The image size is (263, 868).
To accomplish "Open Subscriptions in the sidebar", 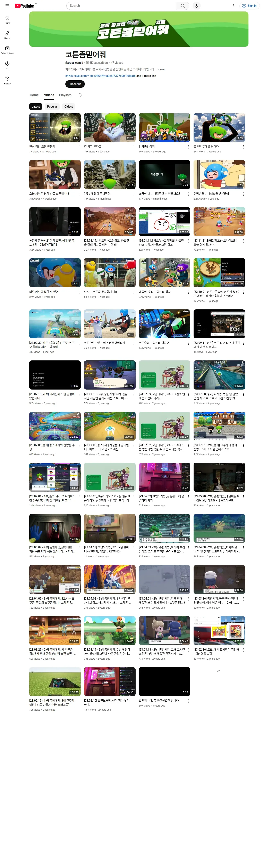I will point(7,50).
